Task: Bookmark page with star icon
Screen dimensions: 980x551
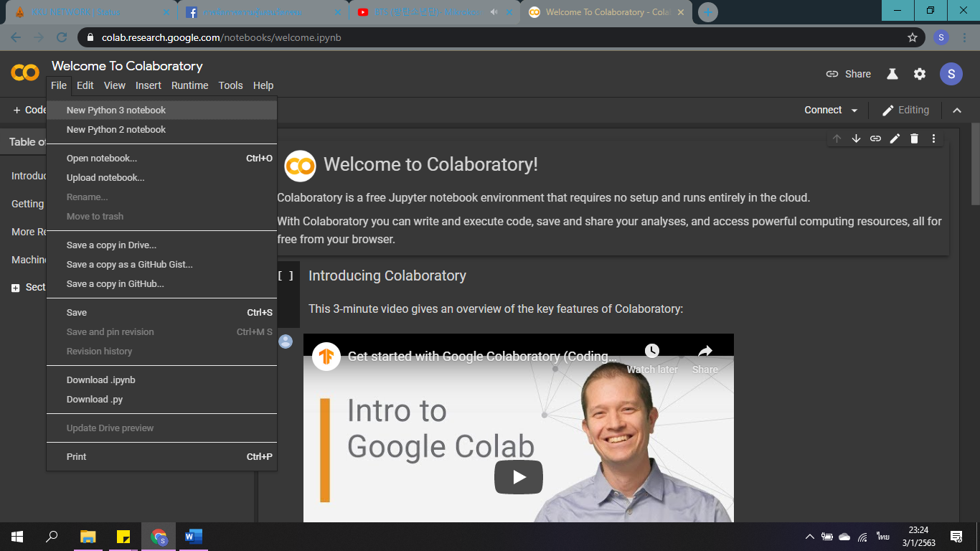Action: pos(913,37)
